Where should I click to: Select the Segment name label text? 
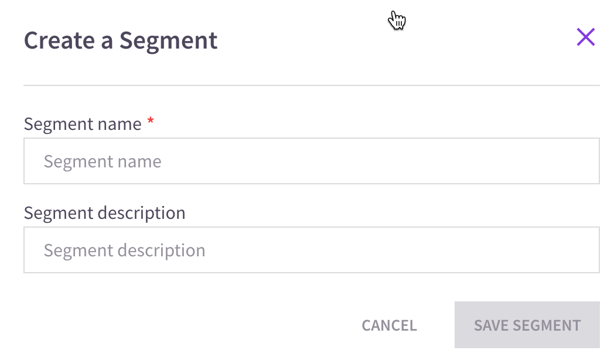pos(83,124)
